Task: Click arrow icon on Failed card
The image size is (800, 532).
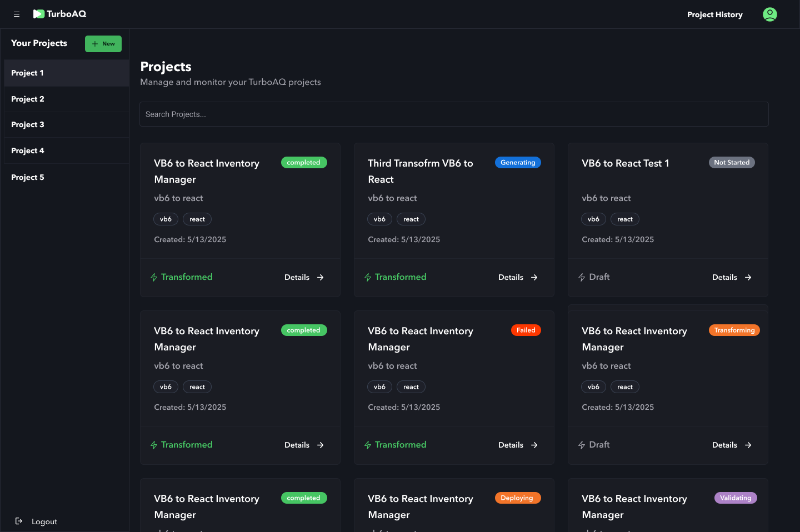Action: click(x=534, y=445)
